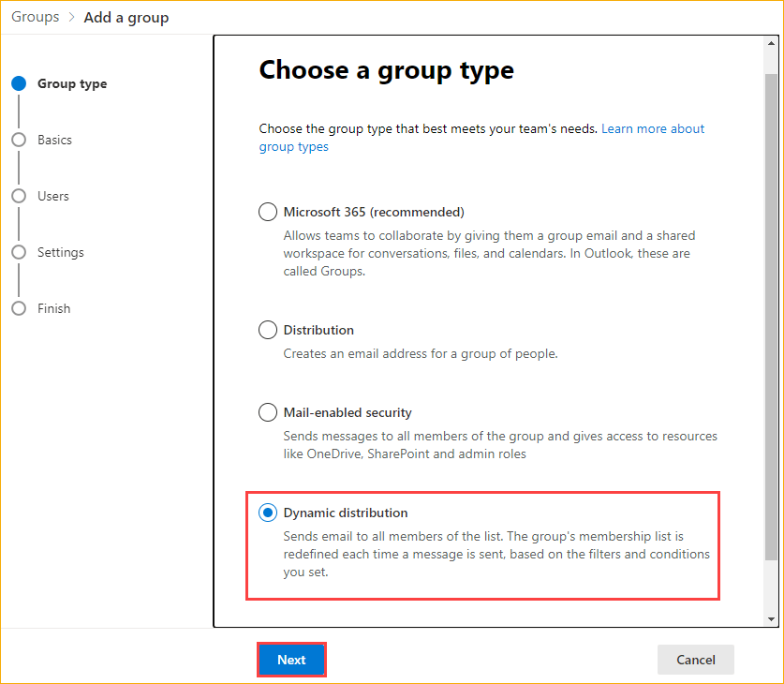Click the Settings step circle
This screenshot has height=684, width=784.
pos(19,252)
